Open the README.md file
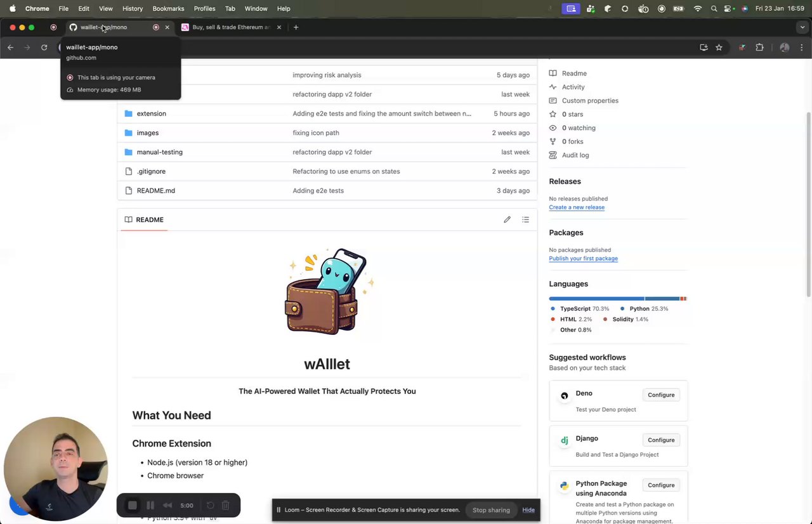Screen dimensions: 812x524 click(155, 190)
